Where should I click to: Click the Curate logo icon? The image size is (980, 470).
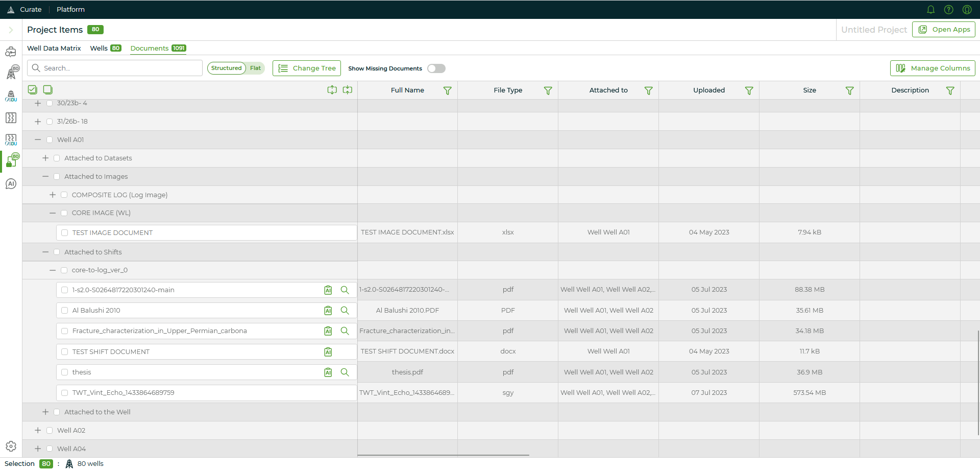[11, 10]
